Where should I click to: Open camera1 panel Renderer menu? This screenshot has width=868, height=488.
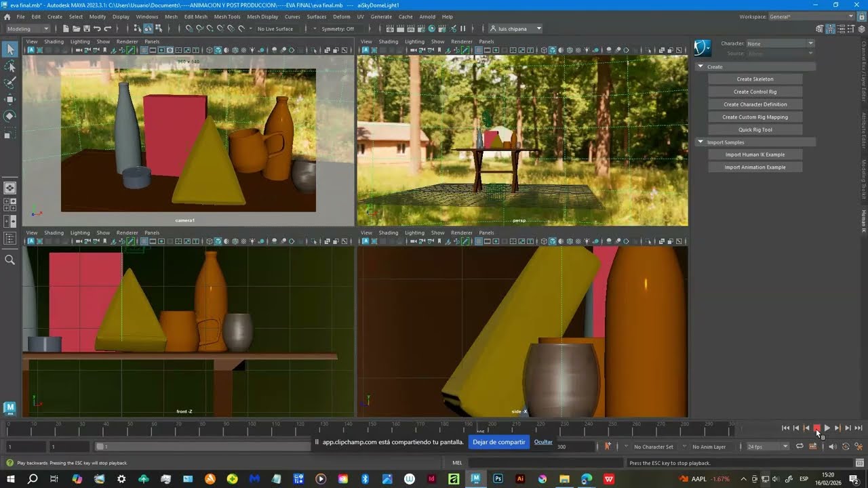point(127,41)
